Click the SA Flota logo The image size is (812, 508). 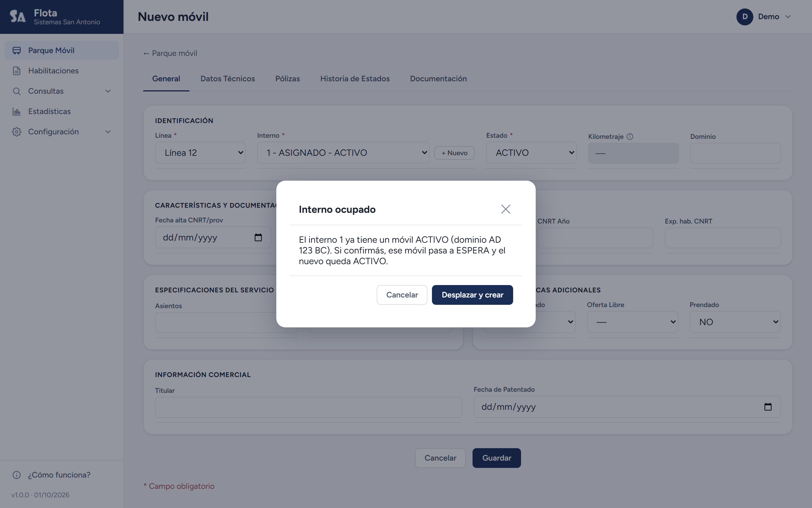17,16
